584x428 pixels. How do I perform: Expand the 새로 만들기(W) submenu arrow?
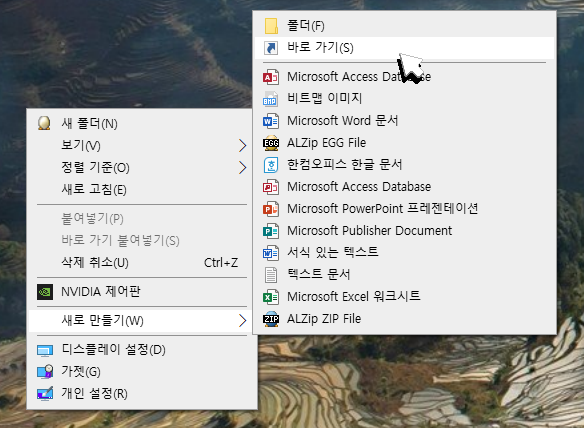(242, 320)
